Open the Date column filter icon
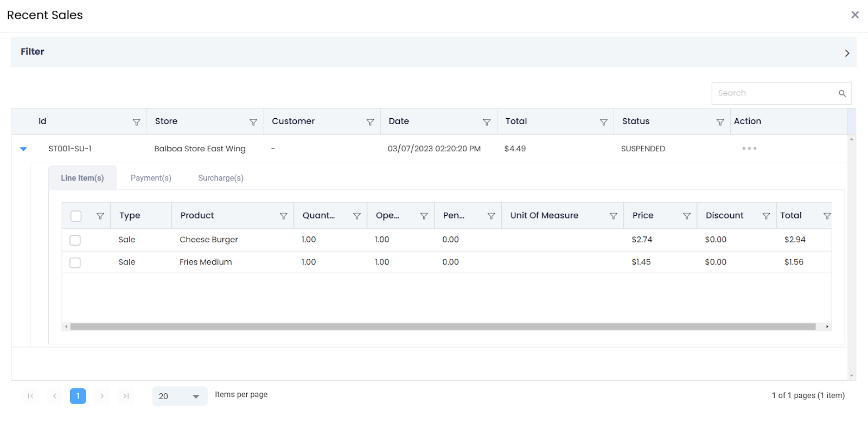The width and height of the screenshot is (868, 423). (487, 122)
